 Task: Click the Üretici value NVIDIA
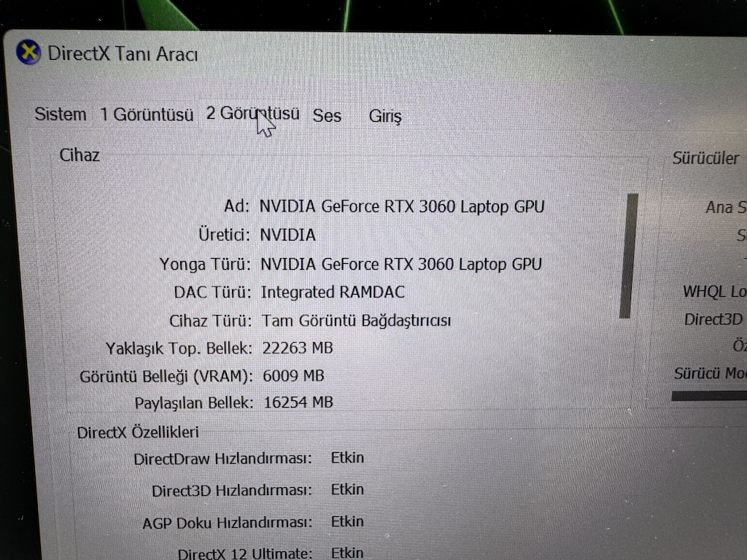[x=287, y=236]
